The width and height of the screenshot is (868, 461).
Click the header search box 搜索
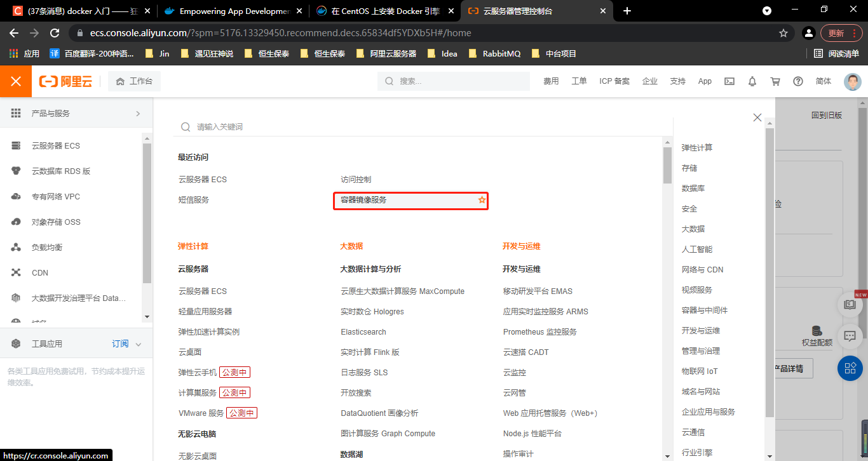click(x=454, y=81)
